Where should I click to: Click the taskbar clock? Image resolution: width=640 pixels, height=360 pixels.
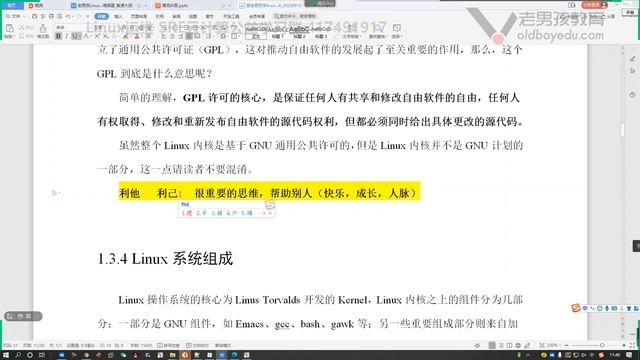tap(615, 355)
